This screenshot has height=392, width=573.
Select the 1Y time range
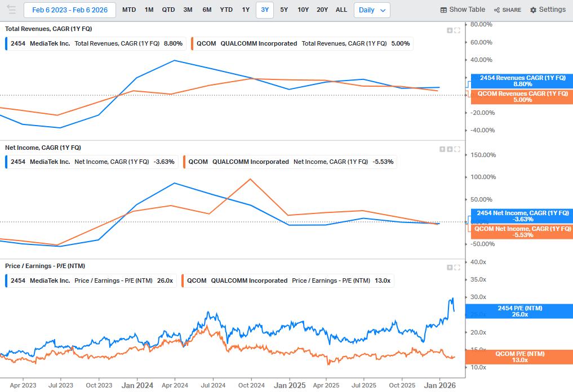[246, 10]
